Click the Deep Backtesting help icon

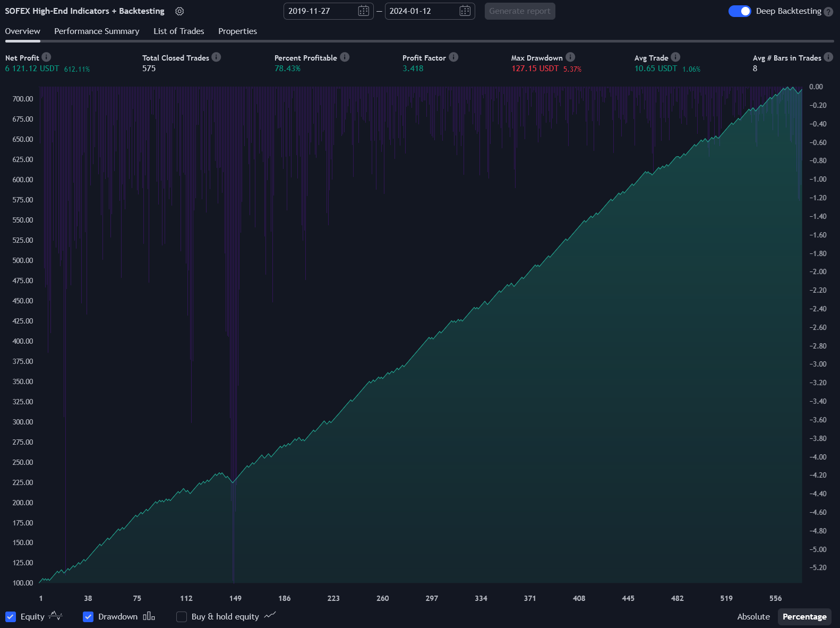click(x=828, y=12)
